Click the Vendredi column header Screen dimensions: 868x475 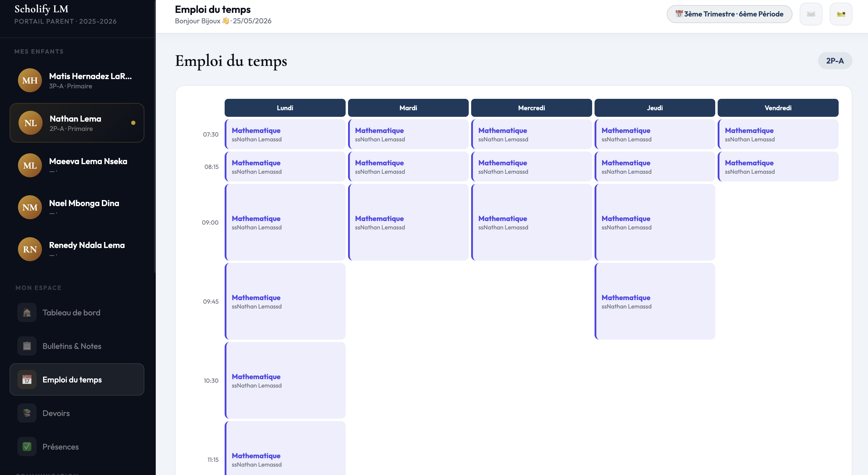[778, 108]
